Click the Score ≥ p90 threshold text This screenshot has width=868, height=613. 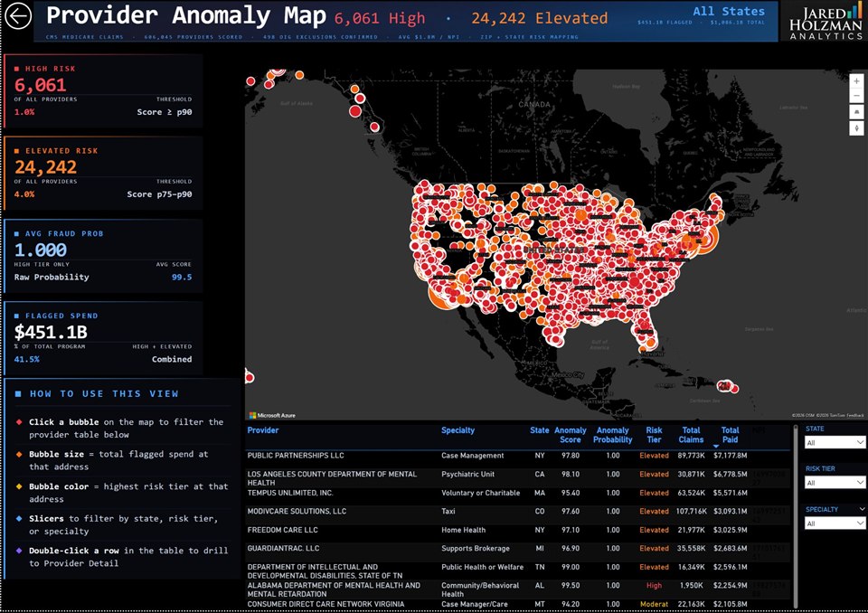[x=165, y=112]
